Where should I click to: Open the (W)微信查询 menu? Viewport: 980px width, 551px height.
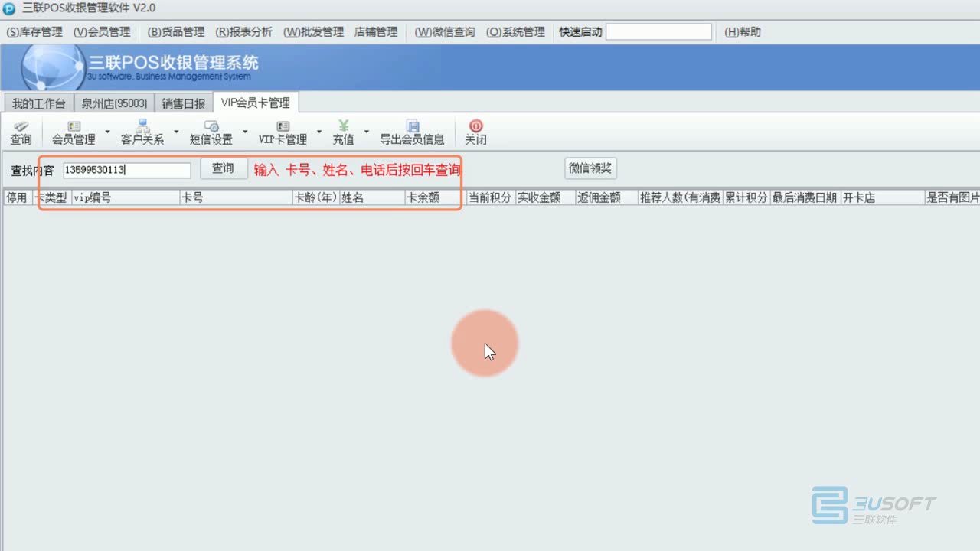[x=445, y=32]
